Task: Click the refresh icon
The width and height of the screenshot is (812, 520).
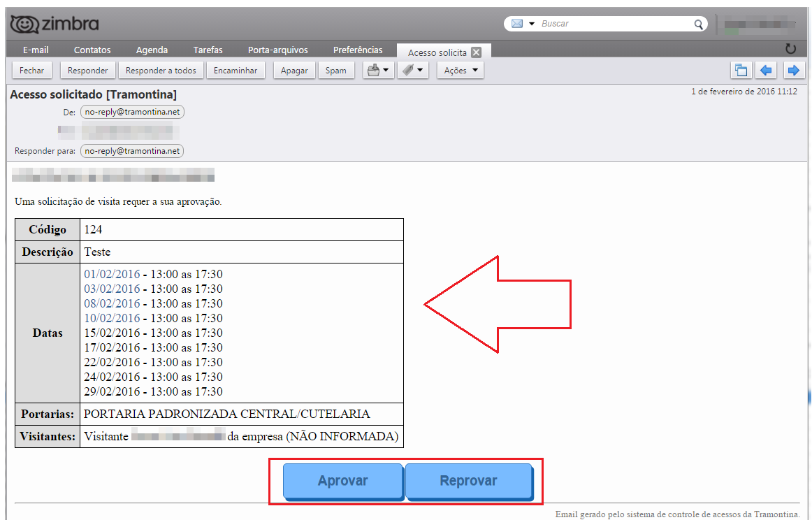Action: click(x=790, y=49)
